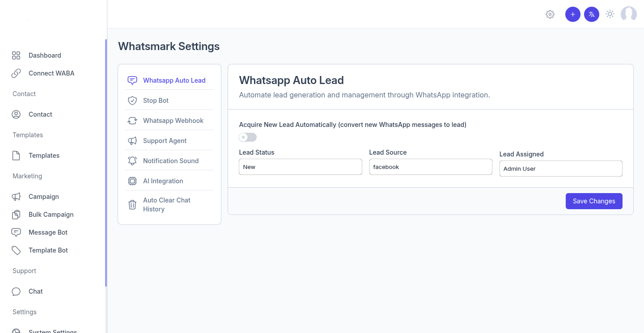Open the Chat page link
Image resolution: width=644 pixels, height=333 pixels.
pos(35,291)
